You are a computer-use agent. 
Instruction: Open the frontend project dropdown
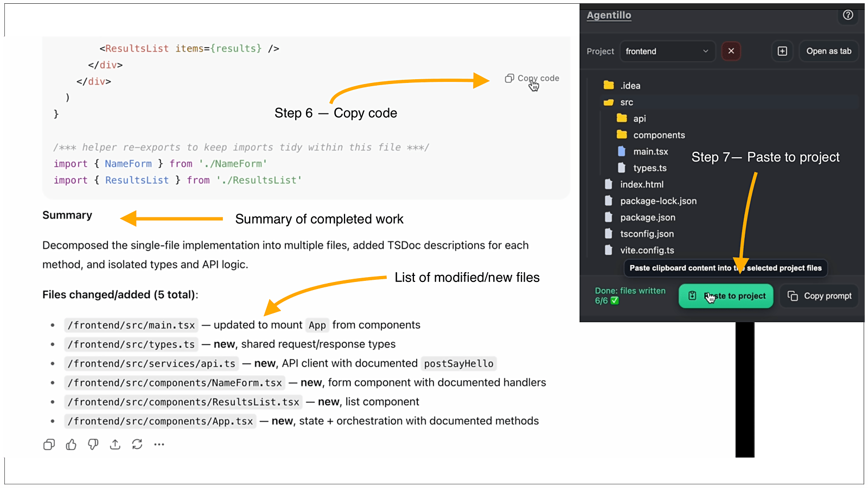667,51
